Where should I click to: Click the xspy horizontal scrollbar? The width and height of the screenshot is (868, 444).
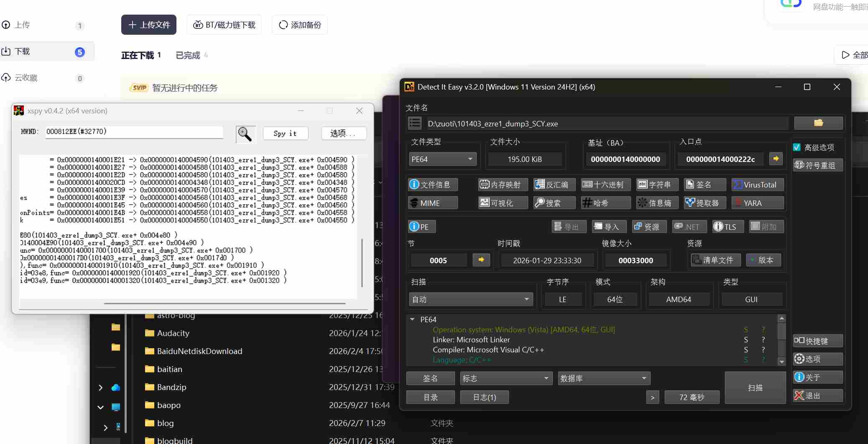click(x=225, y=303)
